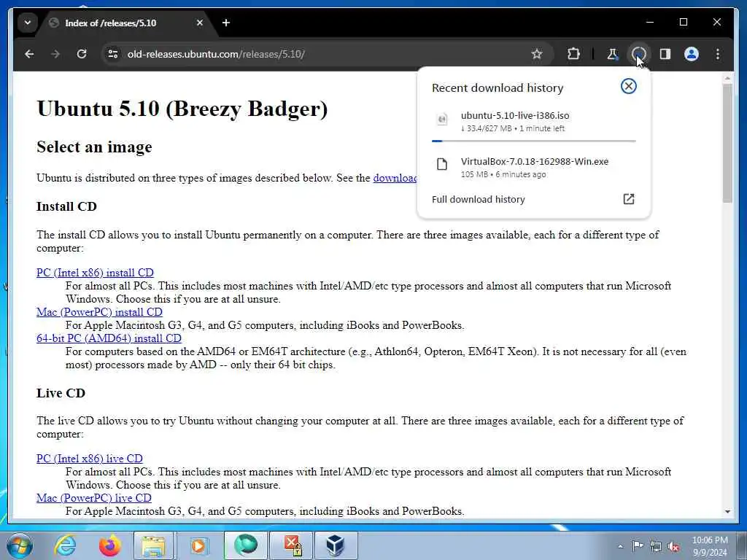Open the Chrome Labs flask icon
This screenshot has width=747, height=560.
pyautogui.click(x=613, y=54)
